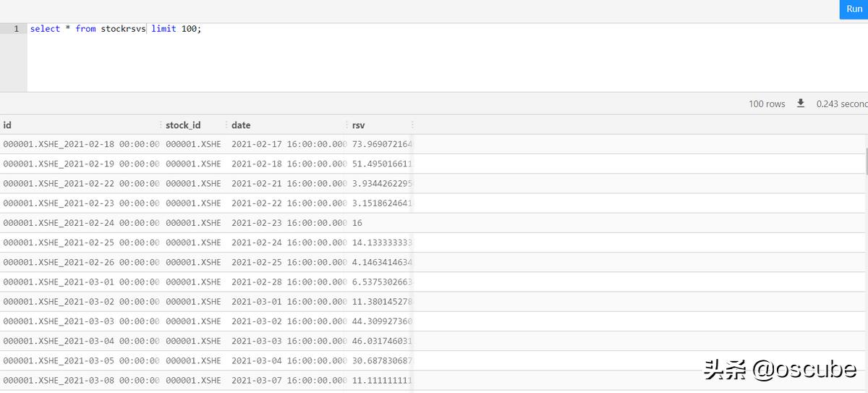Sort by the id column header
The width and height of the screenshot is (868, 393).
(x=7, y=125)
